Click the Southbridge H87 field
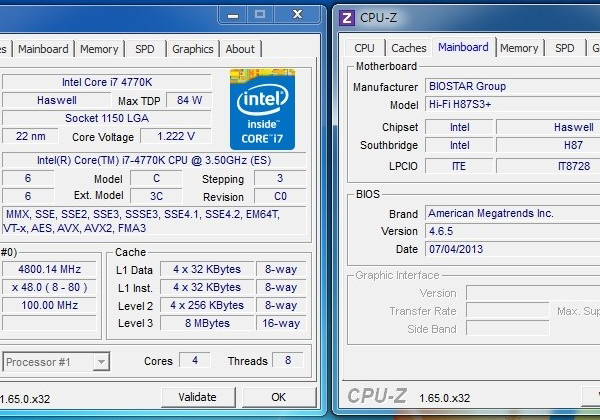 coord(548,145)
